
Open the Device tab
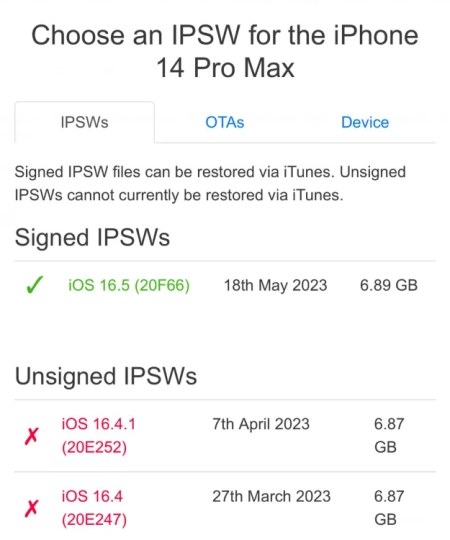point(365,122)
